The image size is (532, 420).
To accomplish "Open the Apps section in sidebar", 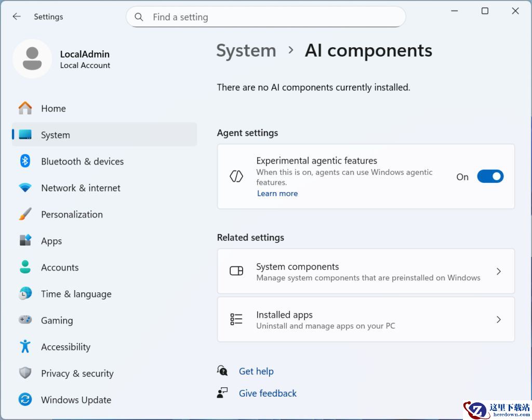I will (x=51, y=241).
